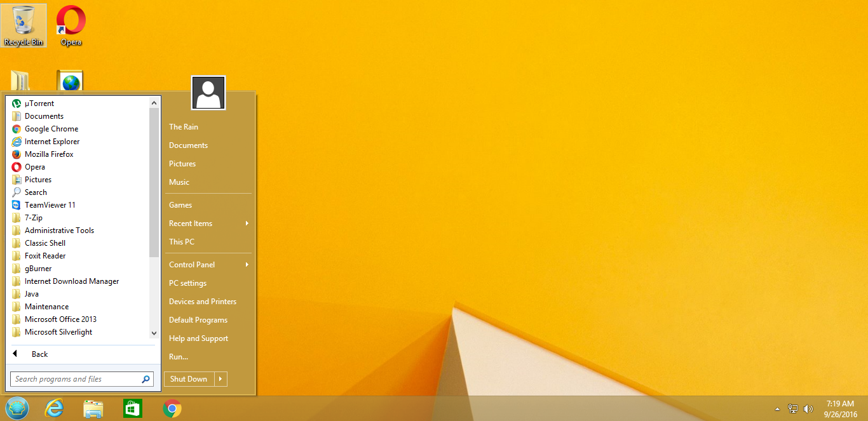
Task: Open the Control Panel submenu
Action: click(208, 265)
